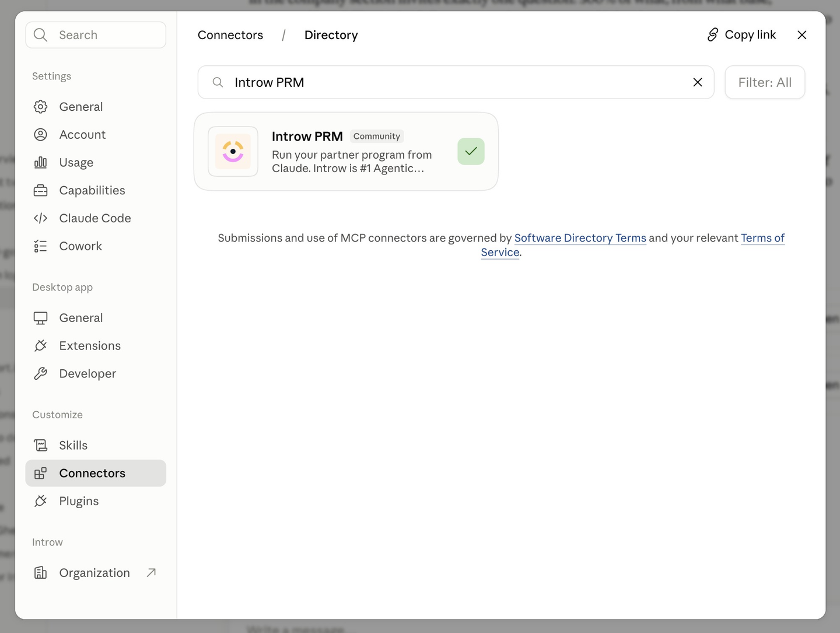Viewport: 840px width, 633px height.
Task: Click into the Introw PRM search box
Action: (456, 82)
